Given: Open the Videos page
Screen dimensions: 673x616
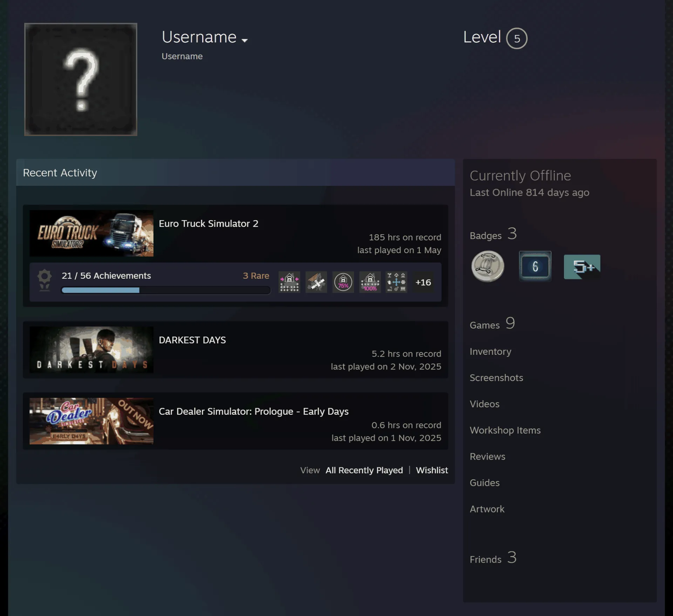Looking at the screenshot, I should pyautogui.click(x=484, y=404).
